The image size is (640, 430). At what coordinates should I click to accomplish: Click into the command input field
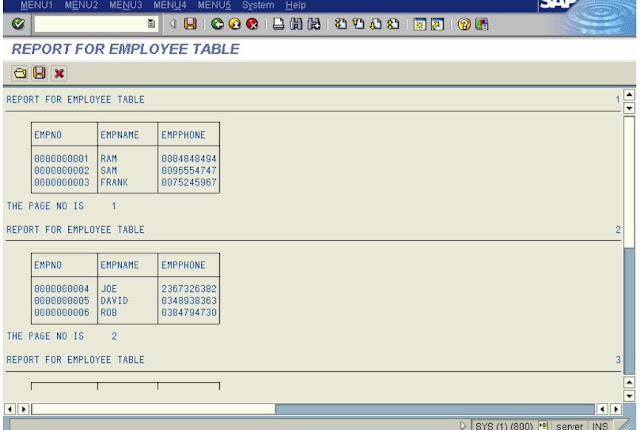91,24
